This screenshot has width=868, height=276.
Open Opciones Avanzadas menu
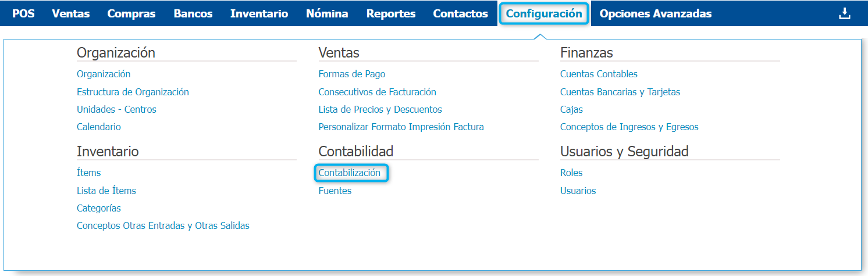(656, 13)
